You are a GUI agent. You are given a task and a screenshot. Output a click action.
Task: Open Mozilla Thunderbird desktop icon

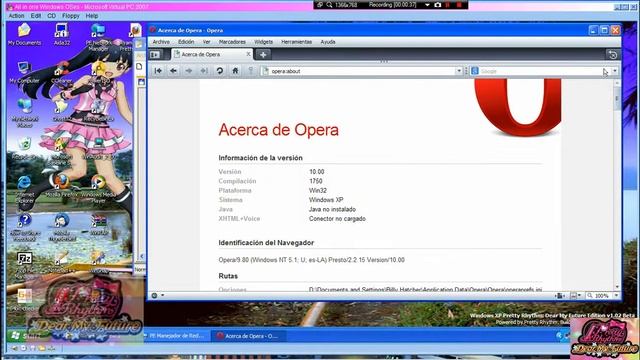click(x=62, y=227)
